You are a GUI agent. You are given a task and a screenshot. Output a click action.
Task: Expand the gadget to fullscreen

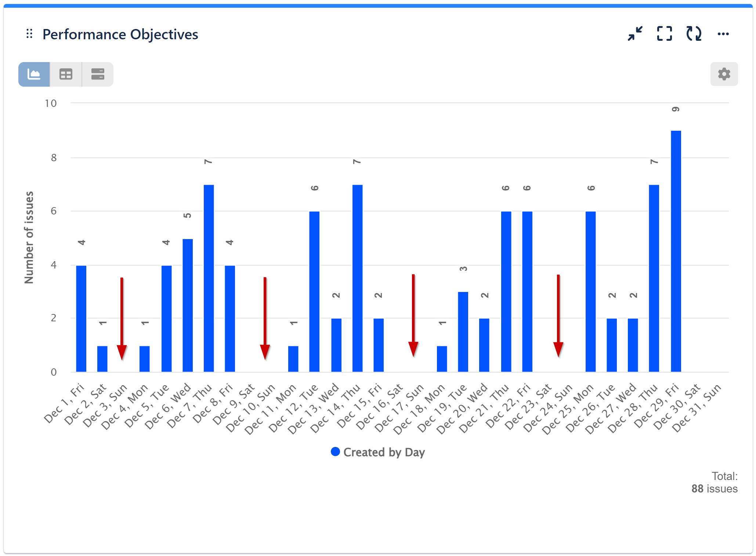point(664,34)
